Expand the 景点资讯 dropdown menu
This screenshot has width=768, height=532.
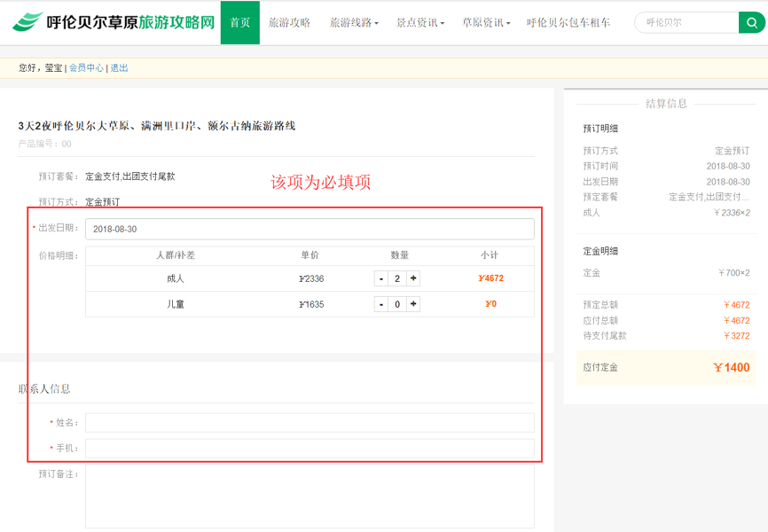click(x=420, y=22)
